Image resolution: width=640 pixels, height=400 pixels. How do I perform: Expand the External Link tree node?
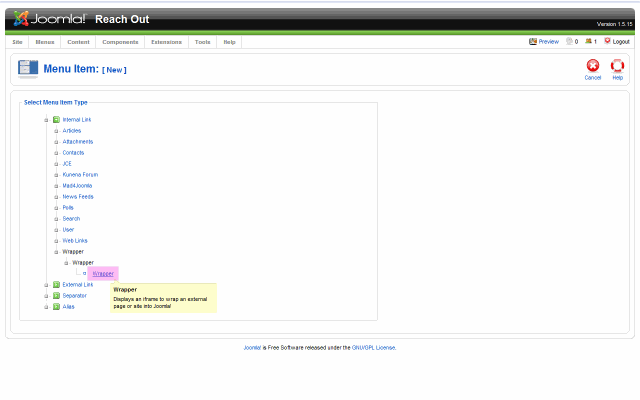coord(46,285)
